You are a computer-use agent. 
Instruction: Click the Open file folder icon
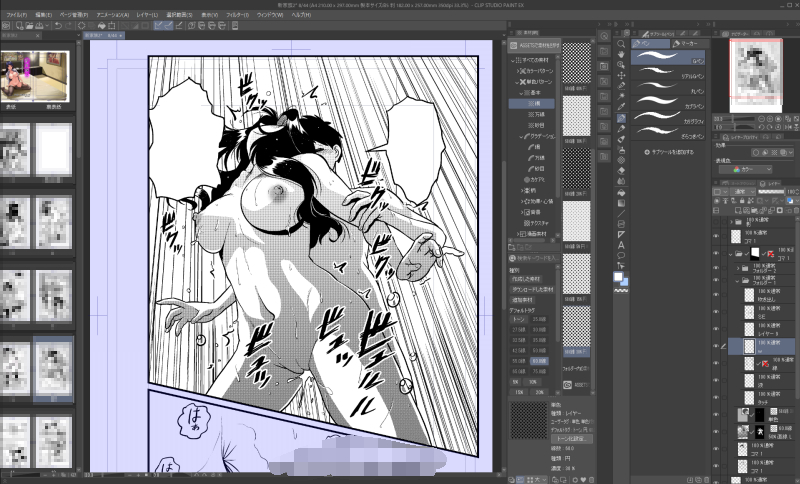[x=30, y=26]
